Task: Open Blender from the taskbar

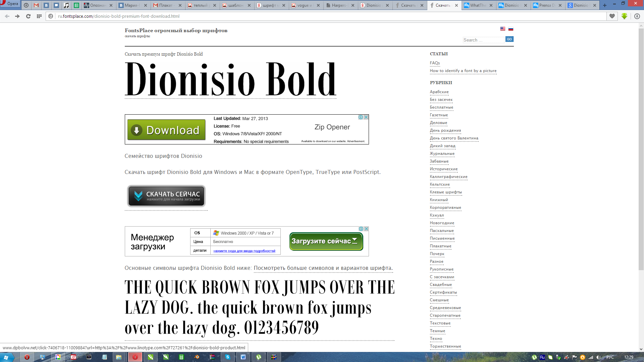Action: [x=197, y=357]
